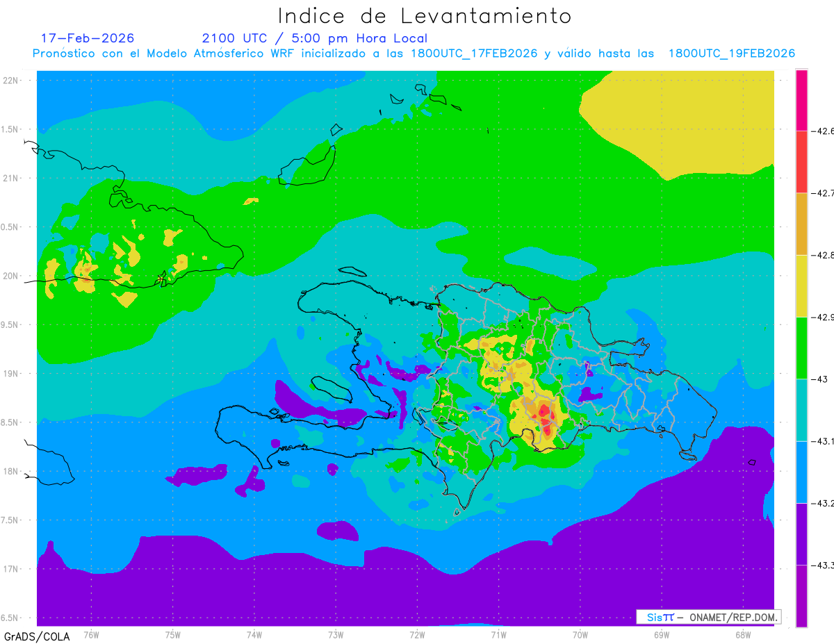The height and width of the screenshot is (644, 834).
Task: Click the "-42.8" color bar value
Action: [x=824, y=255]
